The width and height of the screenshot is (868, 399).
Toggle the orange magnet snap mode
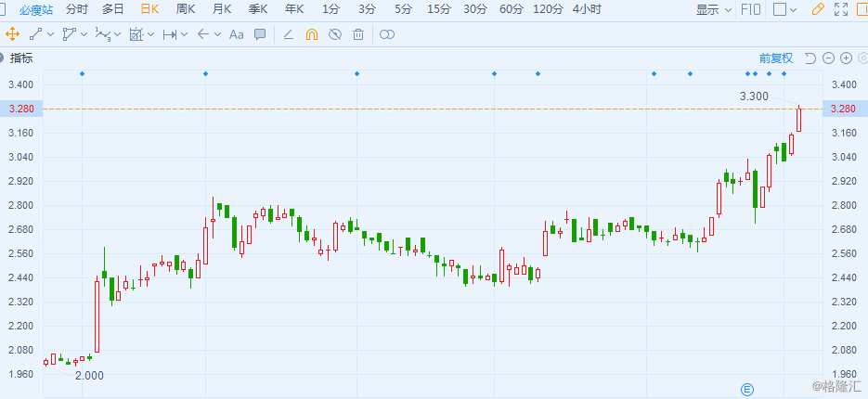click(312, 34)
